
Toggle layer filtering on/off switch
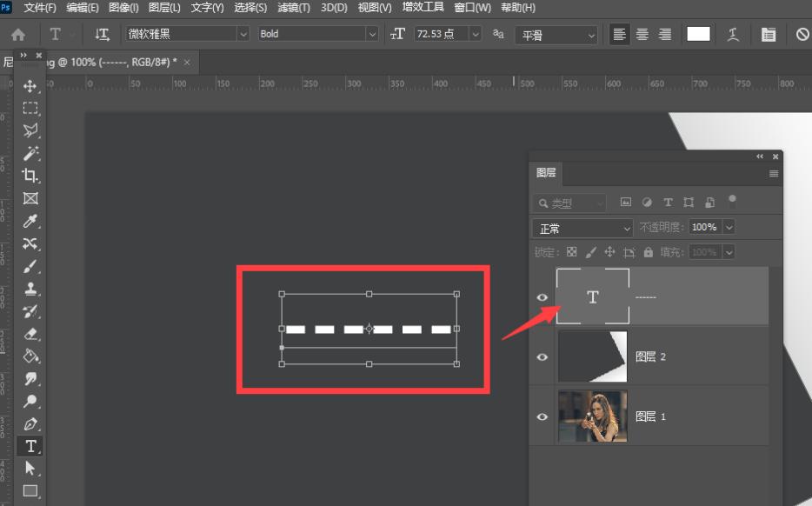point(732,201)
